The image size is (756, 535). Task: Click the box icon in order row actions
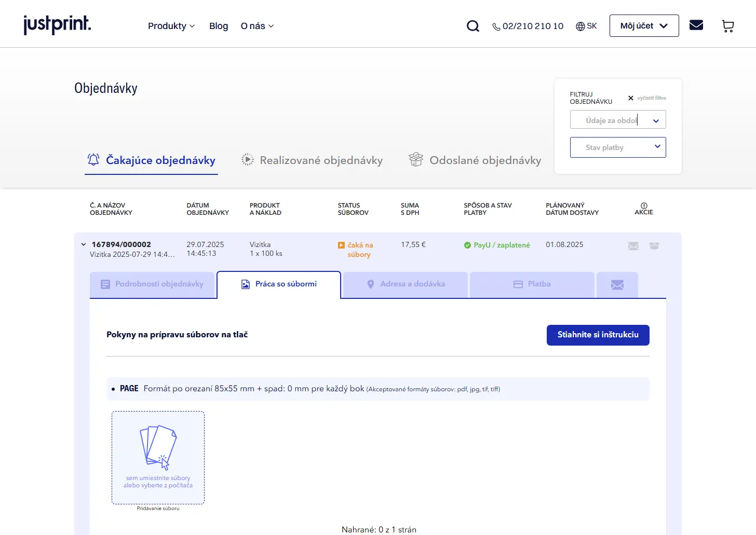coord(654,246)
